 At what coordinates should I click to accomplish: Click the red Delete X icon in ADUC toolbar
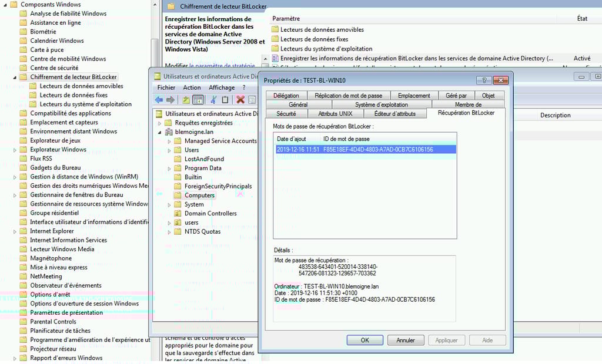pyautogui.click(x=241, y=100)
